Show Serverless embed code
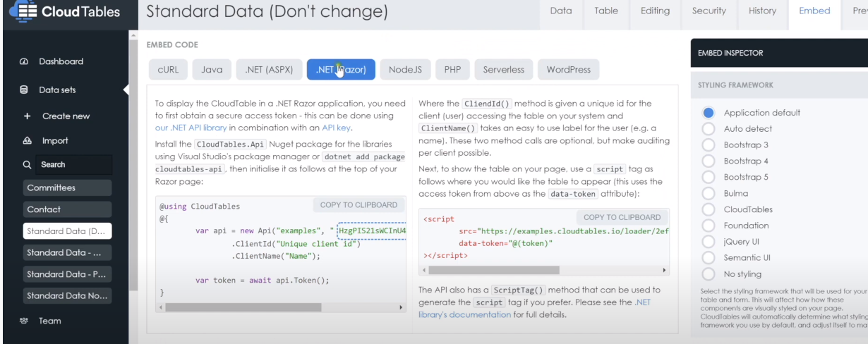This screenshot has width=868, height=344. [504, 70]
